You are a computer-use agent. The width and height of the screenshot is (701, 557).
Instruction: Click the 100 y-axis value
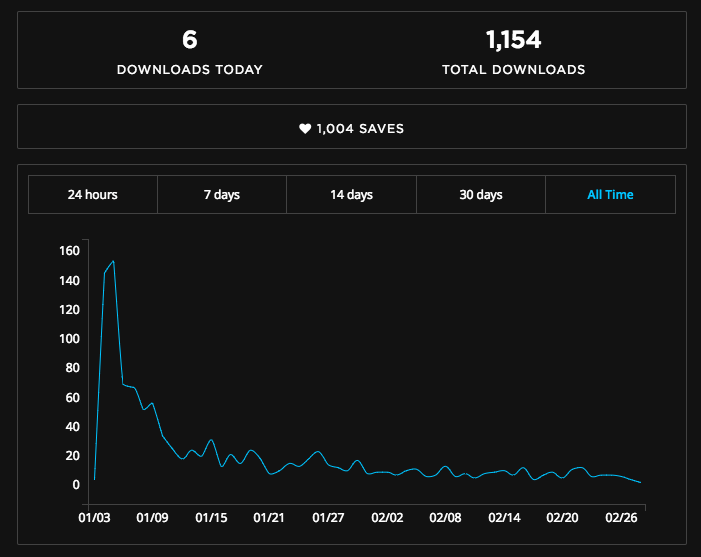(69, 339)
